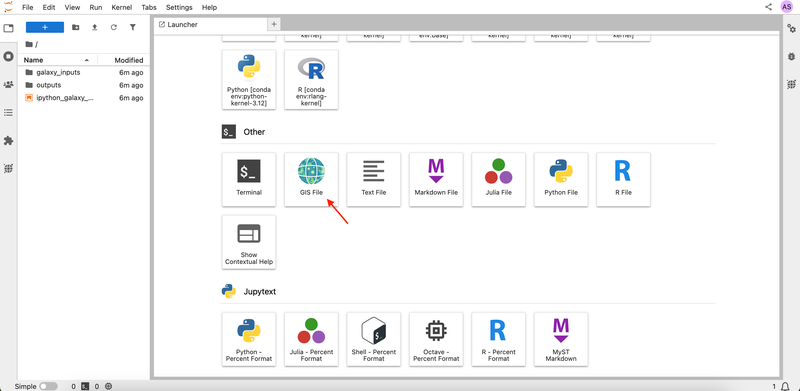
Task: Create a new Python File
Action: 561,180
